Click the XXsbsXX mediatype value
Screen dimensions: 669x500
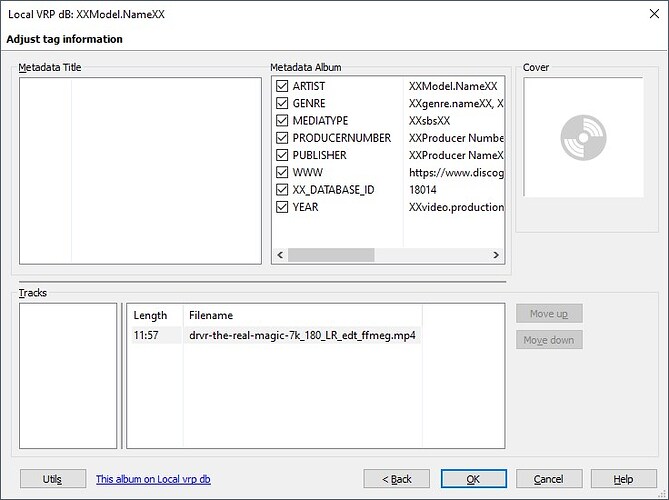429,121
